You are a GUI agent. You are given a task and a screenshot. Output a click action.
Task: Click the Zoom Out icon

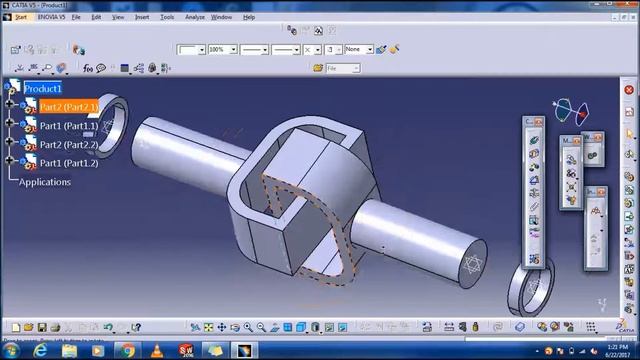click(x=261, y=327)
